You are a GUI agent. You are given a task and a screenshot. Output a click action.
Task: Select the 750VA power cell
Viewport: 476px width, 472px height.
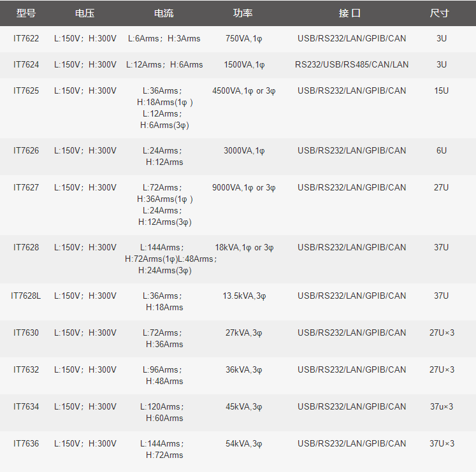(244, 39)
